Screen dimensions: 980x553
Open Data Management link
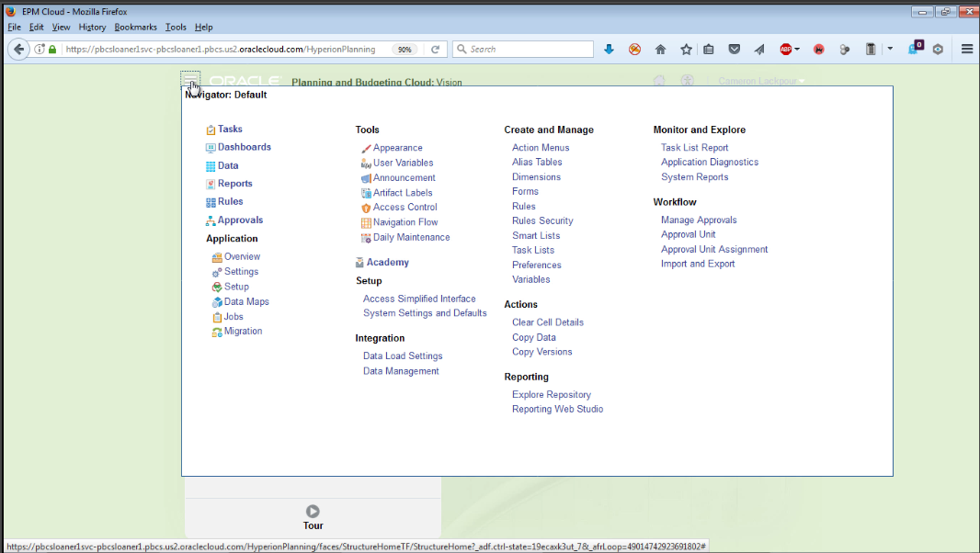[x=401, y=371]
